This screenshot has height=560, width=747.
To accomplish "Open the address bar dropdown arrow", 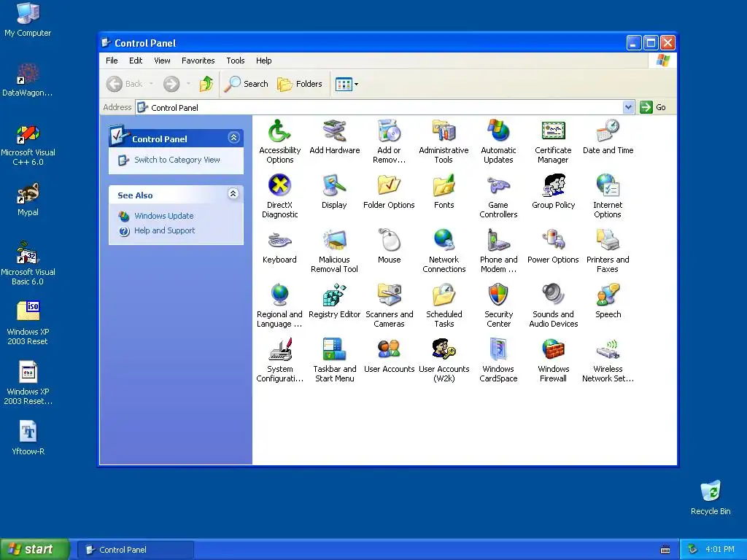I will (628, 107).
